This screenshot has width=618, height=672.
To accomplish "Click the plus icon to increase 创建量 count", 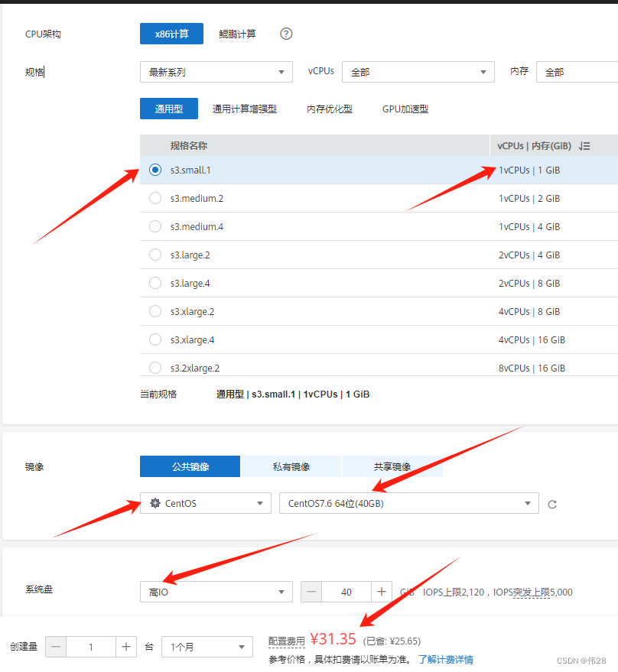I will [x=126, y=646].
